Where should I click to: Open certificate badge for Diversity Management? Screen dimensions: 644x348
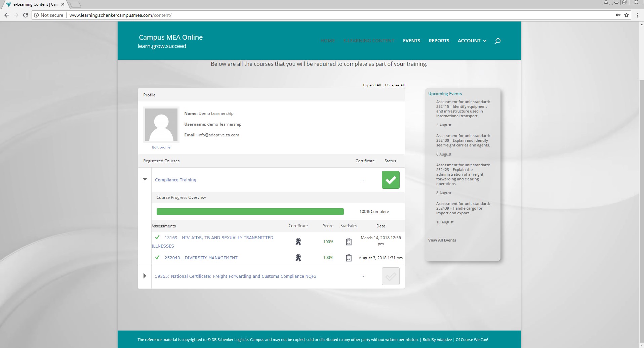(x=298, y=258)
